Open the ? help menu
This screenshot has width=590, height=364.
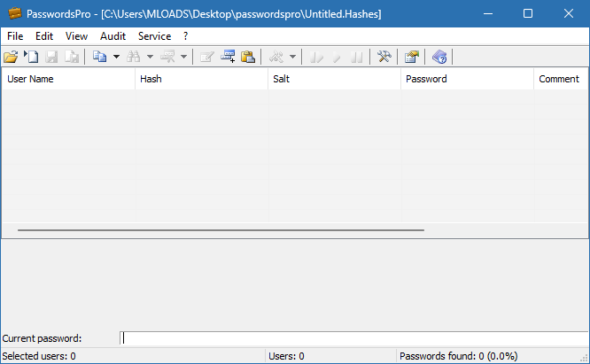185,36
